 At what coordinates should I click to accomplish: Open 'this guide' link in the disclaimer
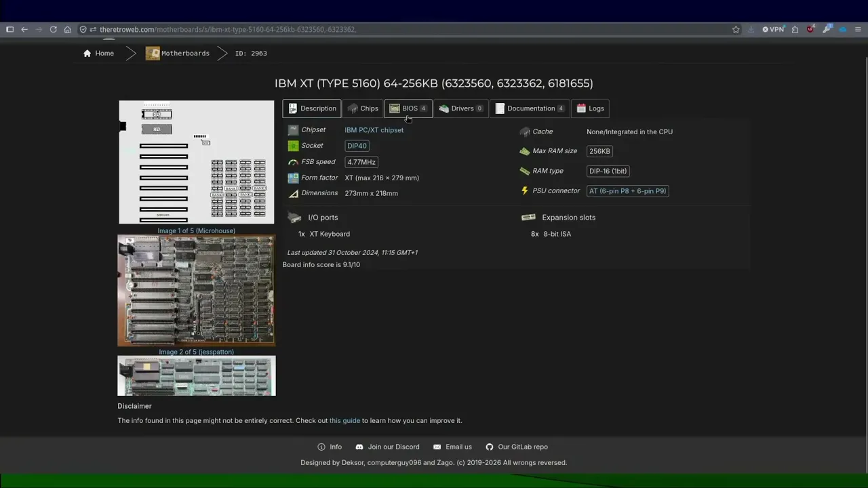coord(344,421)
